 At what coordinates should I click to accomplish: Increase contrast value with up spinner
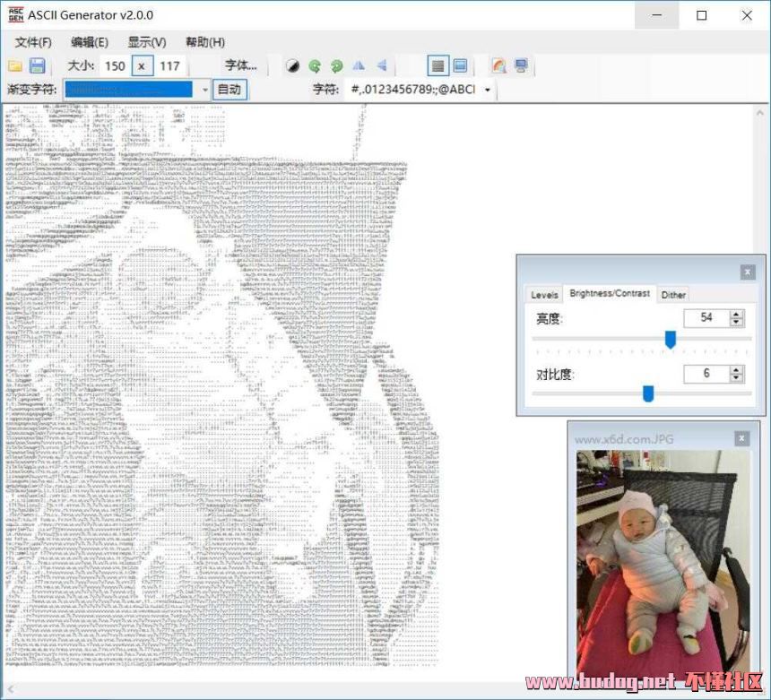[x=736, y=369]
